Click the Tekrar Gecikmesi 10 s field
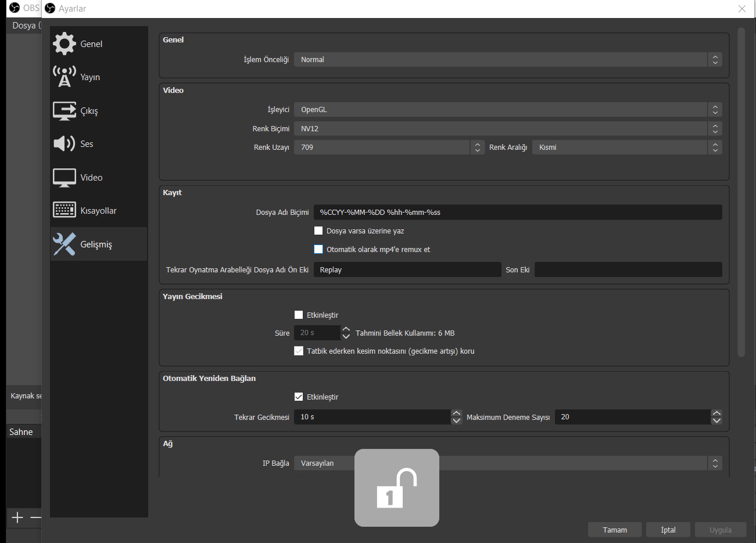Image resolution: width=756 pixels, height=543 pixels. (x=372, y=417)
